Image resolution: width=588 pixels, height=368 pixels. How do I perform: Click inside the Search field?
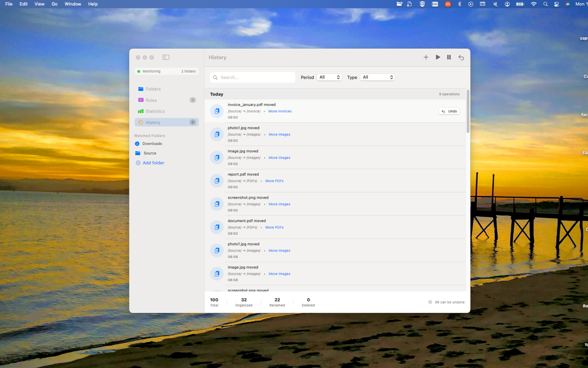252,77
